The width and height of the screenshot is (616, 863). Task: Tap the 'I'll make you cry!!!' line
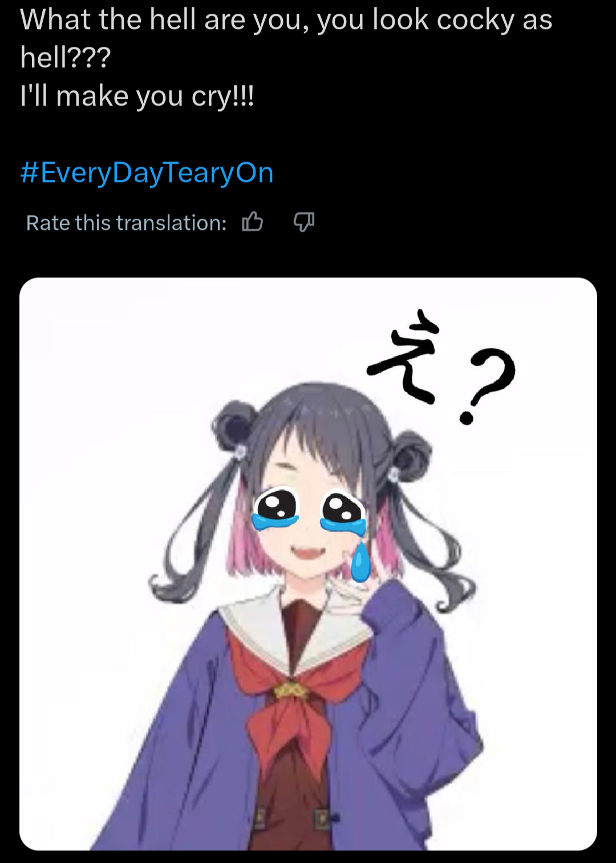coord(137,96)
